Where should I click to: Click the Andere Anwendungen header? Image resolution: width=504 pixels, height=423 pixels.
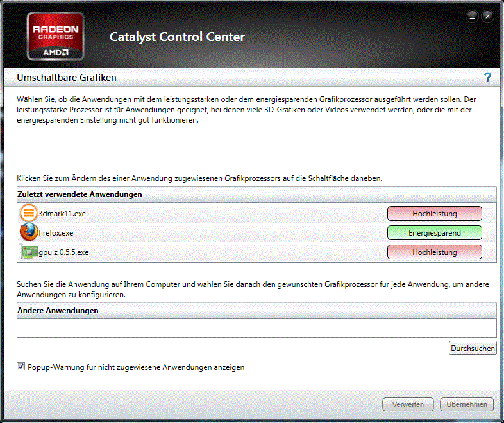(256, 311)
